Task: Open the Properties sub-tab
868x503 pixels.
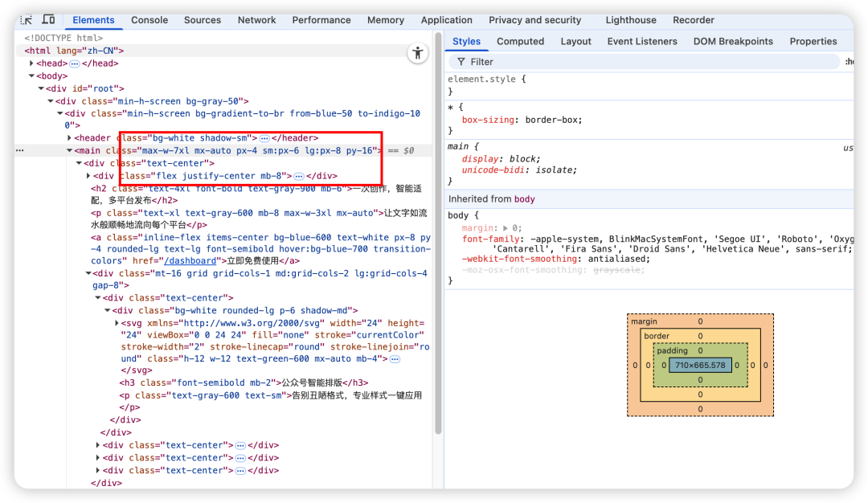Action: click(813, 42)
